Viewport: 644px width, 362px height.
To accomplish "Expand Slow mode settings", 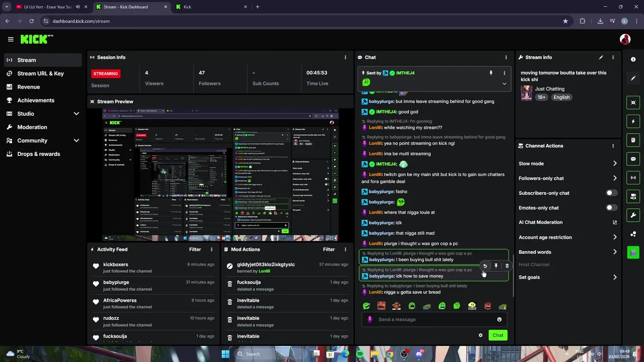I will click(x=615, y=163).
